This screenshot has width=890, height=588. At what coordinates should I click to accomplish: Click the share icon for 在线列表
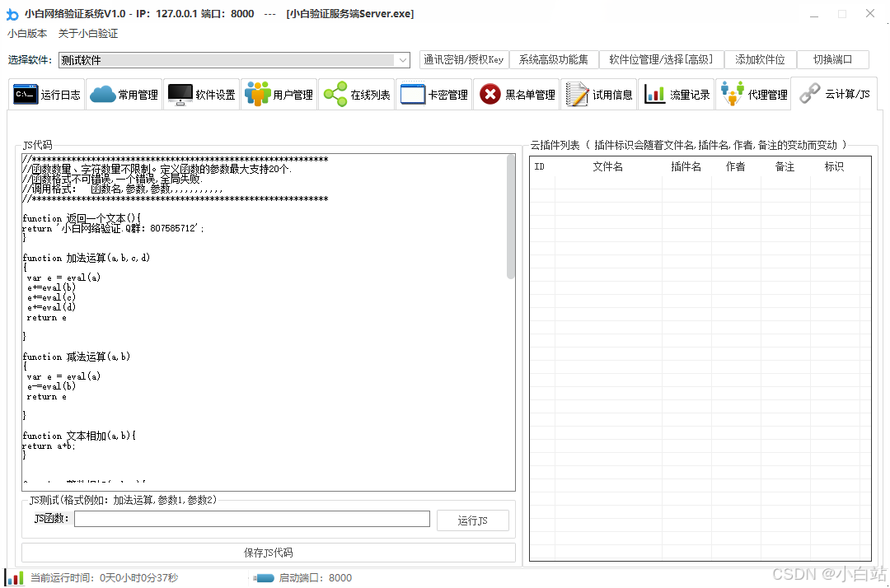335,94
